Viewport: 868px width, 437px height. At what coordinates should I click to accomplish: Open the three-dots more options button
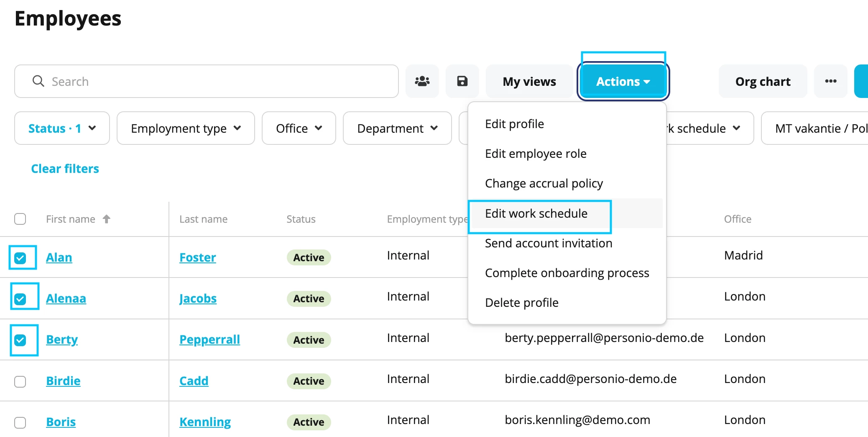coord(830,81)
